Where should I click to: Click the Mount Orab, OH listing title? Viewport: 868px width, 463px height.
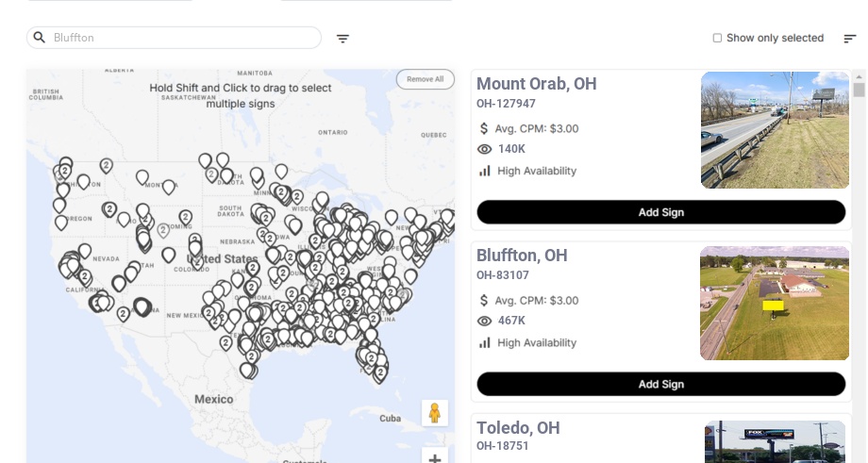[537, 84]
